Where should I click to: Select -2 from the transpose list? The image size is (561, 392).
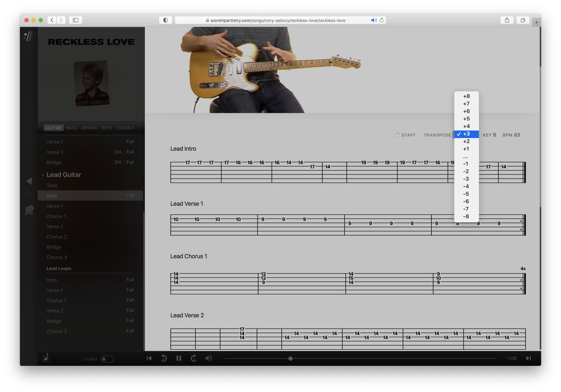click(x=466, y=171)
